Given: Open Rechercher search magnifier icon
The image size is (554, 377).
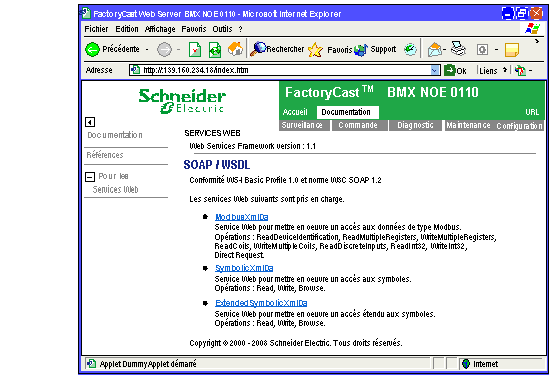Looking at the screenshot, I should 258,49.
